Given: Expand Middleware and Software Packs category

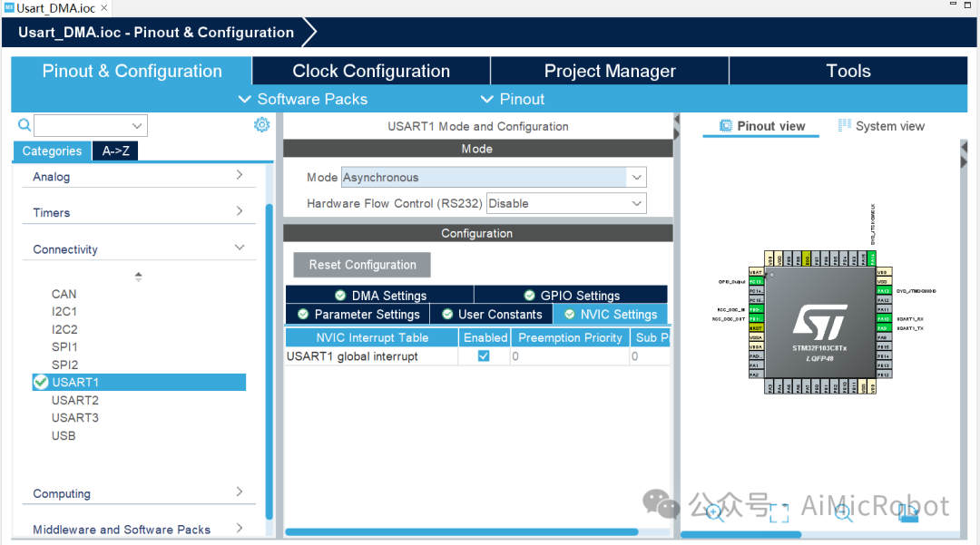Looking at the screenshot, I should [138, 530].
